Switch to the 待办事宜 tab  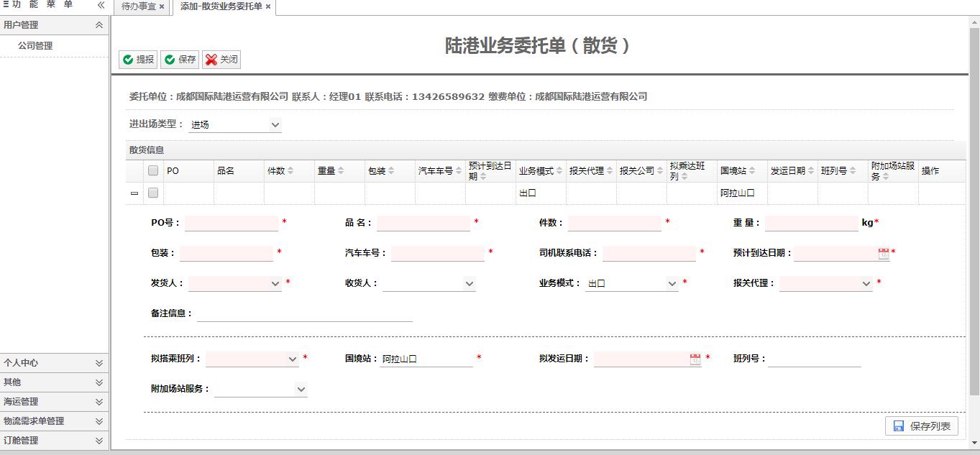138,6
